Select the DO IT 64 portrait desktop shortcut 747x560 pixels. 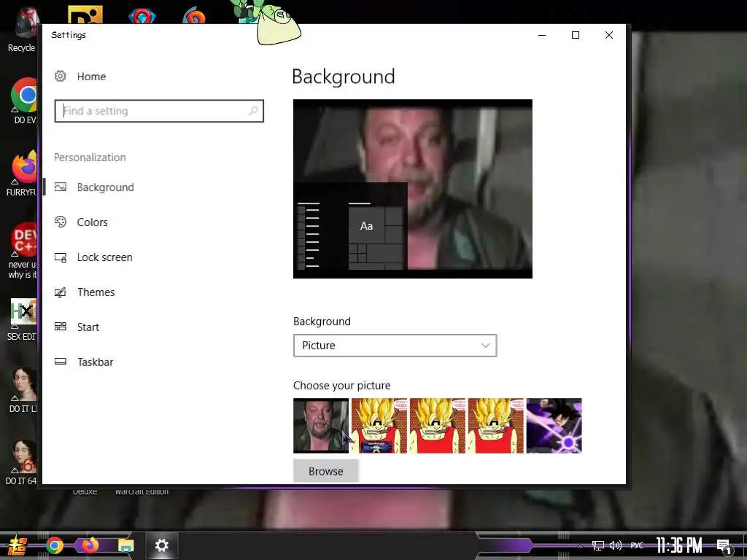(22, 462)
